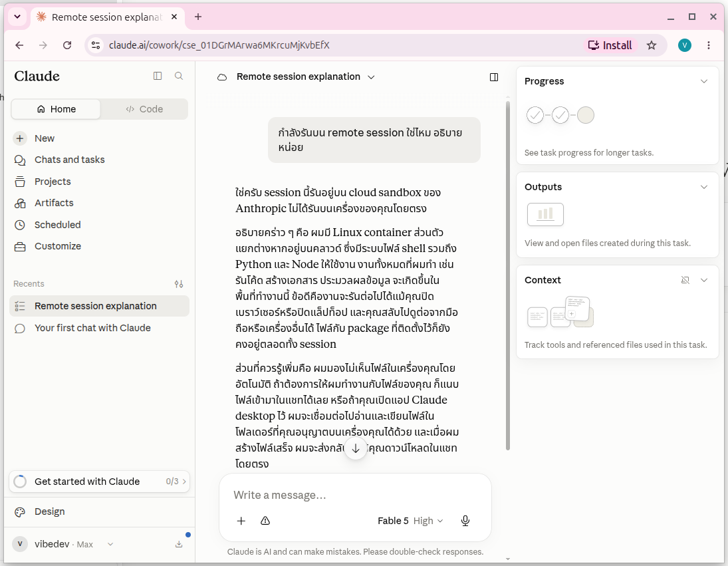Click the Write a message input field
The image size is (728, 566).
coord(355,495)
